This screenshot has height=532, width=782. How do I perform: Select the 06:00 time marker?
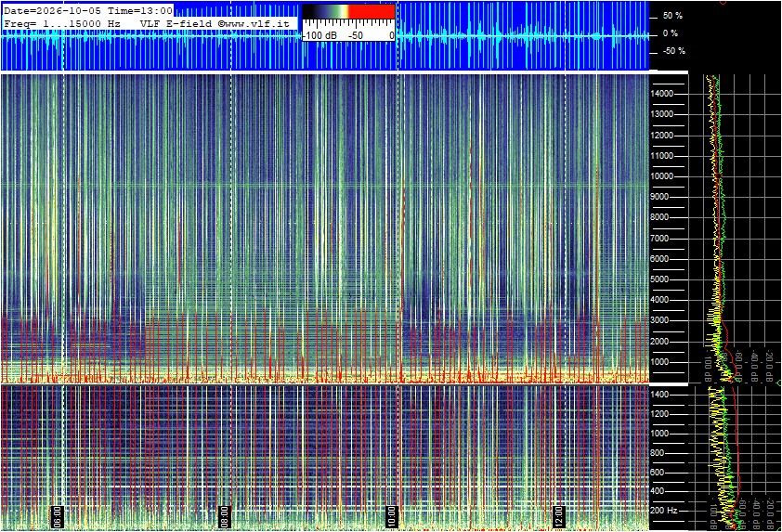click(x=57, y=516)
